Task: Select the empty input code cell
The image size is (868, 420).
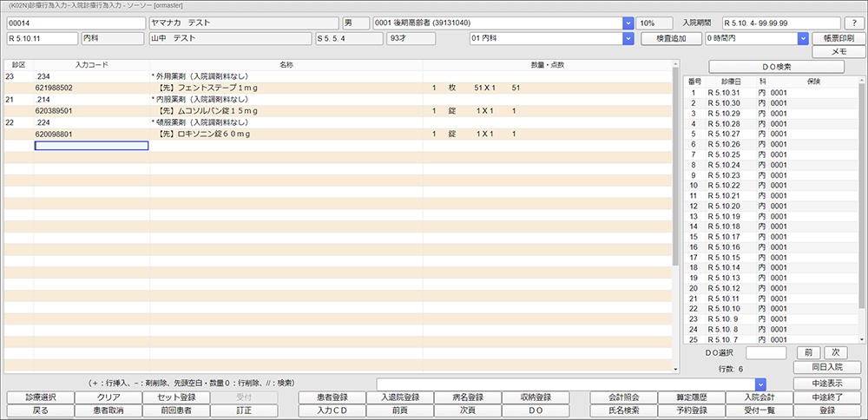Action: tap(91, 146)
